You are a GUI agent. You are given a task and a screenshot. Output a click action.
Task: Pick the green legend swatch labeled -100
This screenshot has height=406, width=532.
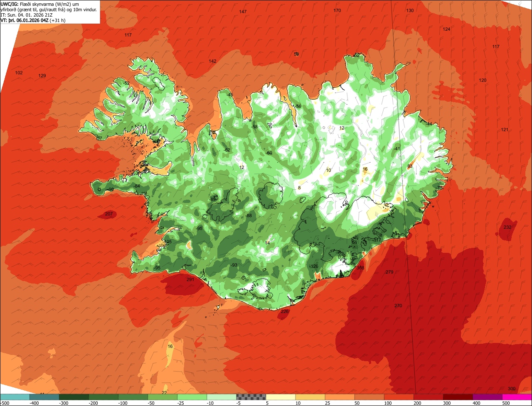(x=133, y=396)
